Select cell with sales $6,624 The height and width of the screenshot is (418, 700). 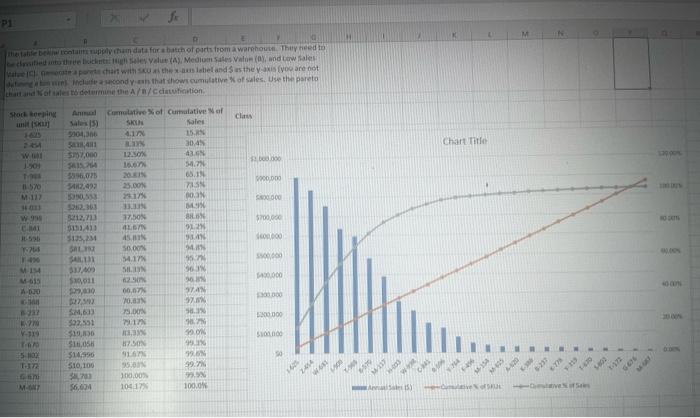point(81,387)
